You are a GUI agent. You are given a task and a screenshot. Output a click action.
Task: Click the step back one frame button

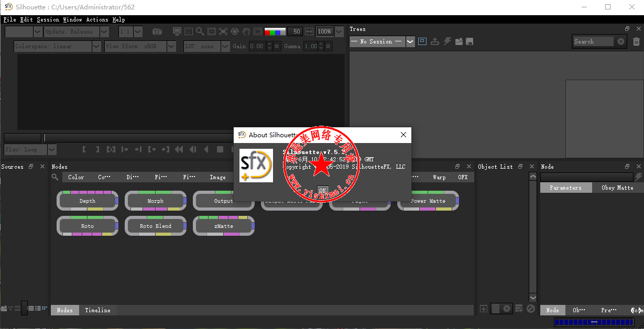pyautogui.click(x=193, y=149)
